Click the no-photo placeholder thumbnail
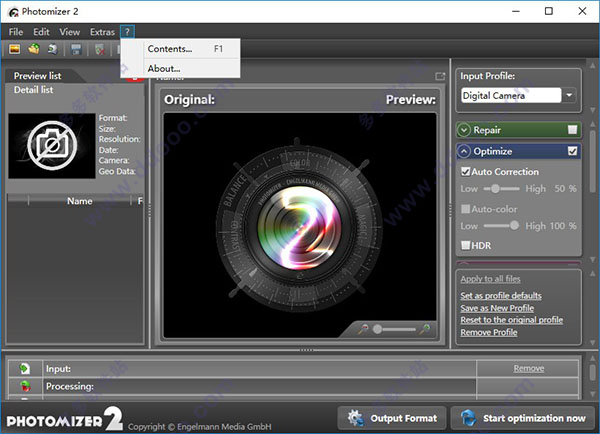The height and width of the screenshot is (434, 600). 52,146
